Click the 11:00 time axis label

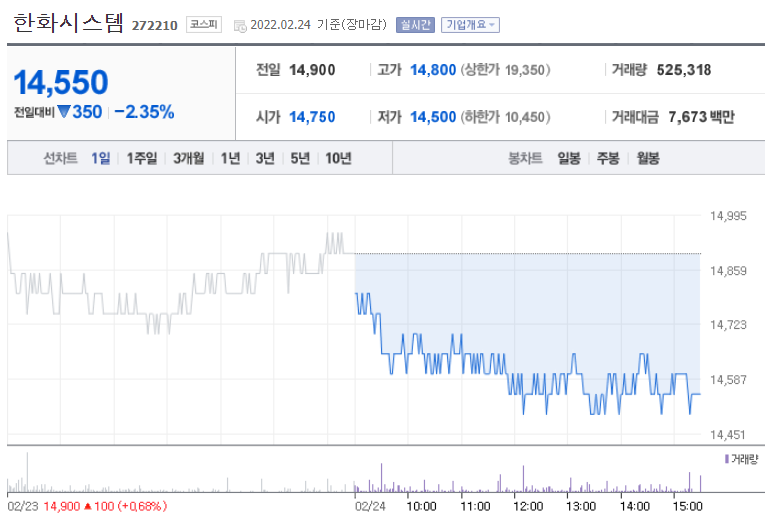(475, 506)
